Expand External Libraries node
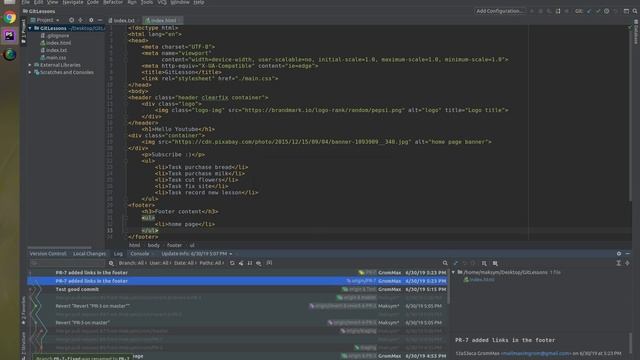This screenshot has height=360, width=640. coord(30,65)
